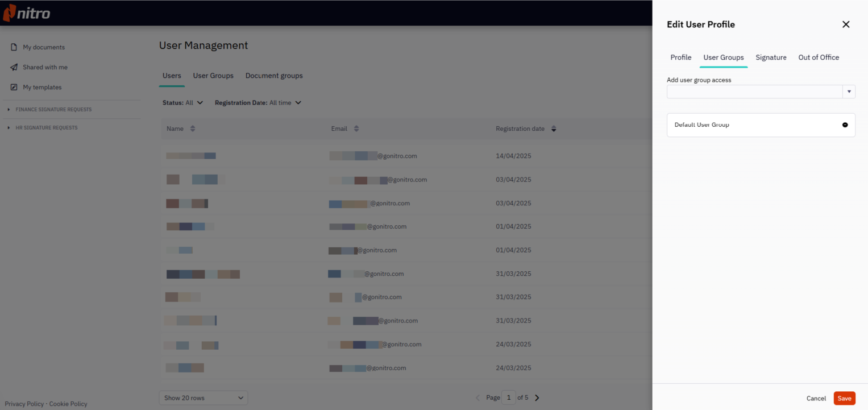Close the Edit User Profile panel
Image resolution: width=868 pixels, height=410 pixels.
pyautogui.click(x=846, y=24)
